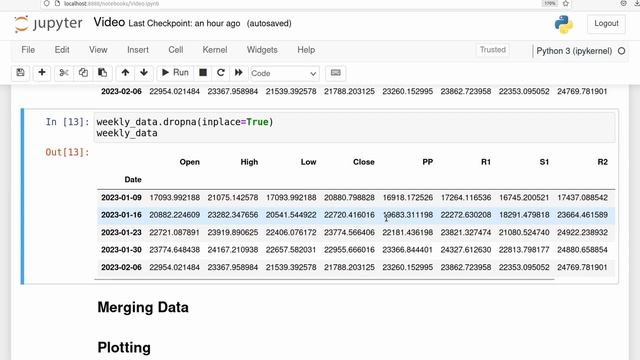640x360 pixels.
Task: Click the Close column header
Action: coord(363,162)
